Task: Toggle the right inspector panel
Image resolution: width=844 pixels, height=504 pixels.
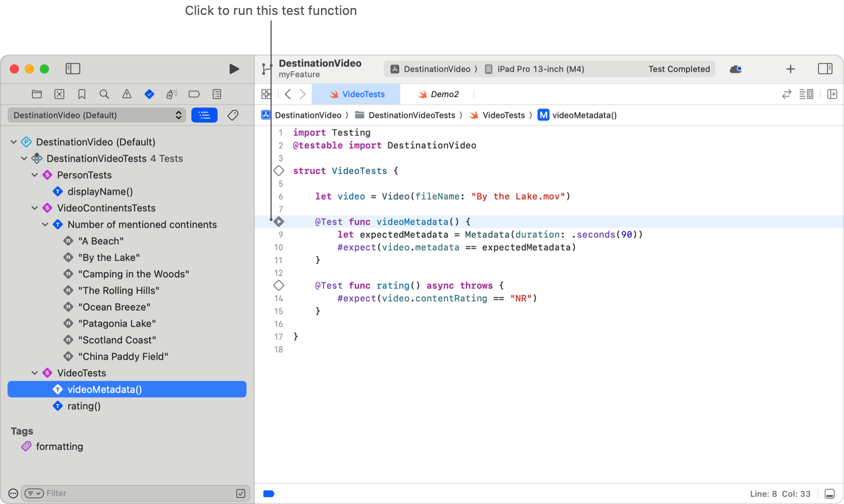Action: [825, 69]
